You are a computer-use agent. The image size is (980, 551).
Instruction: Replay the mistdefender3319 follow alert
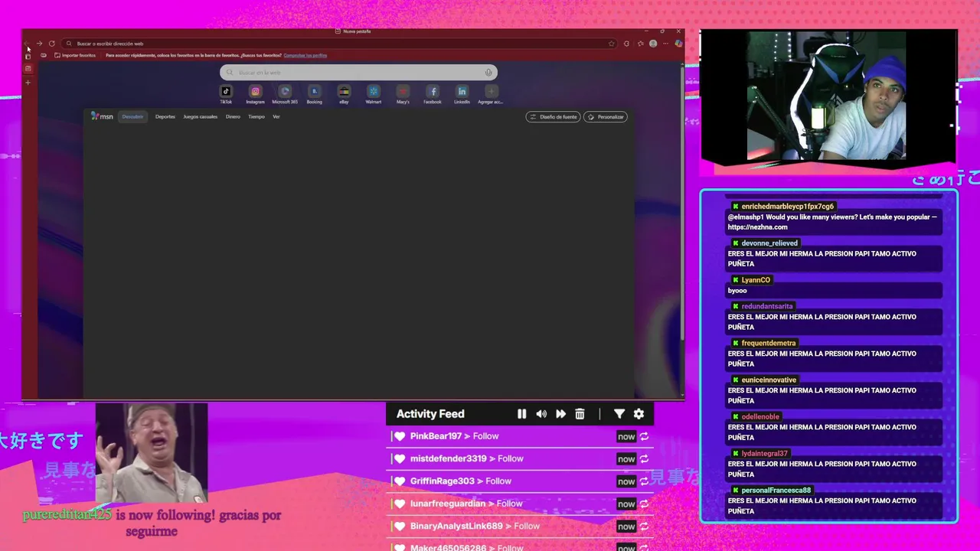pyautogui.click(x=644, y=459)
